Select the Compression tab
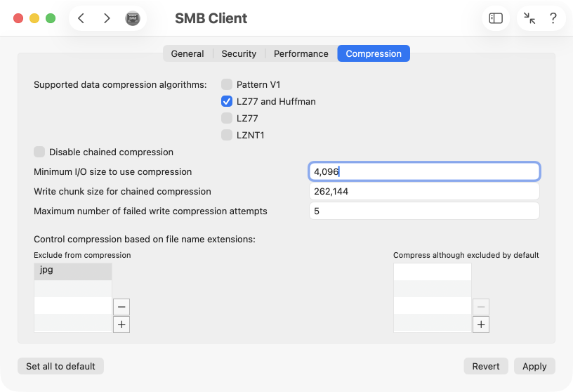573x392 pixels. [x=374, y=54]
